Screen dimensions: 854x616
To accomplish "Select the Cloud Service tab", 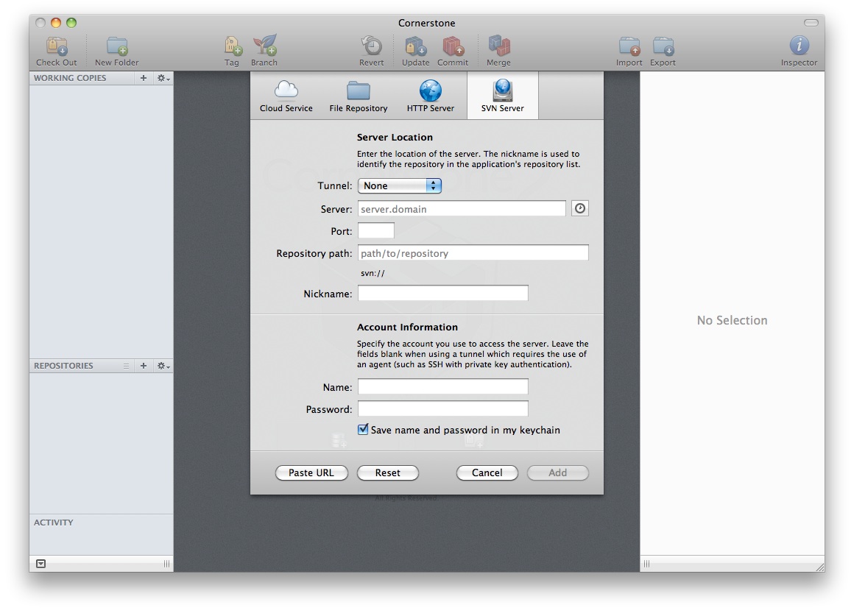I will tap(286, 96).
